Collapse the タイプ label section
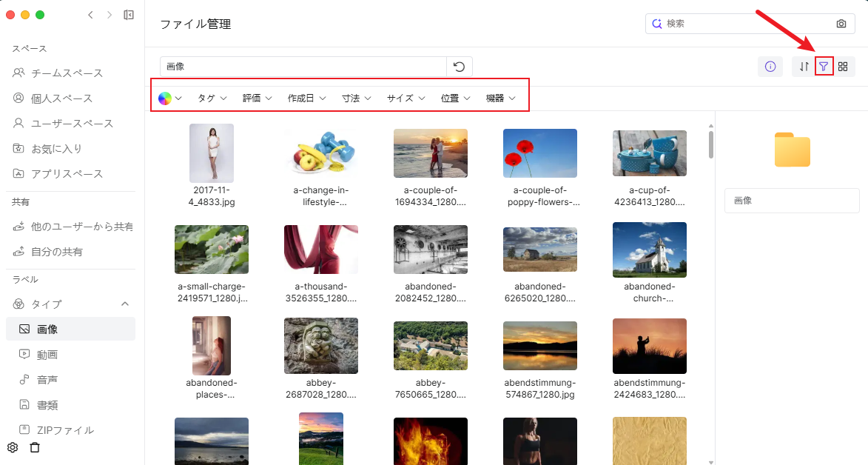This screenshot has width=868, height=465. [x=125, y=304]
